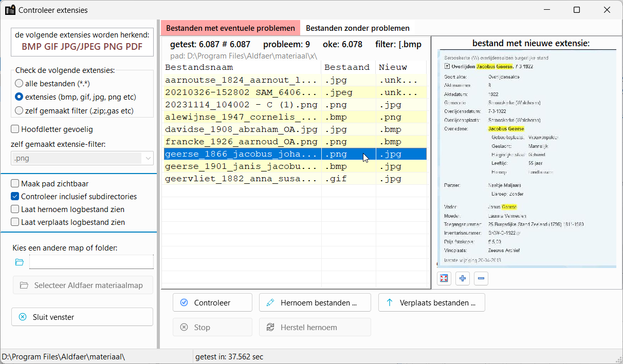Zoom out with the minus icon
Viewport: 623px width, 364px height.
pos(481,278)
